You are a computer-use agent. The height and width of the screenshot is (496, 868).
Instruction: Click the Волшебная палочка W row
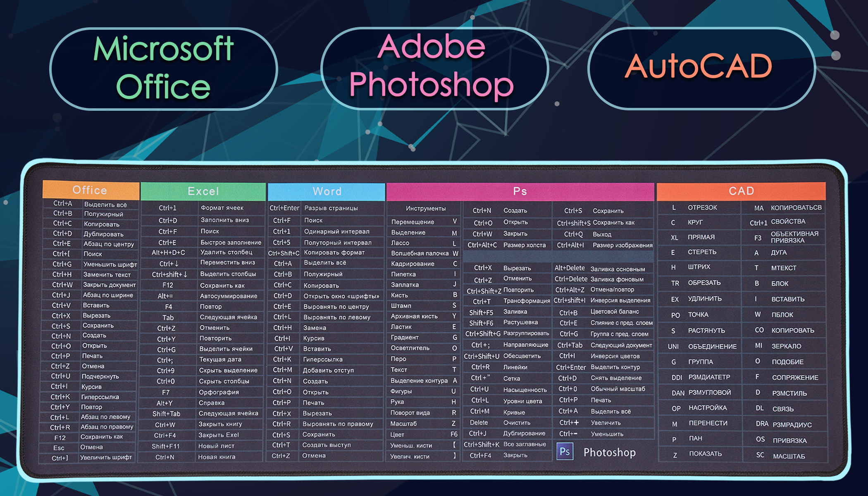424,253
